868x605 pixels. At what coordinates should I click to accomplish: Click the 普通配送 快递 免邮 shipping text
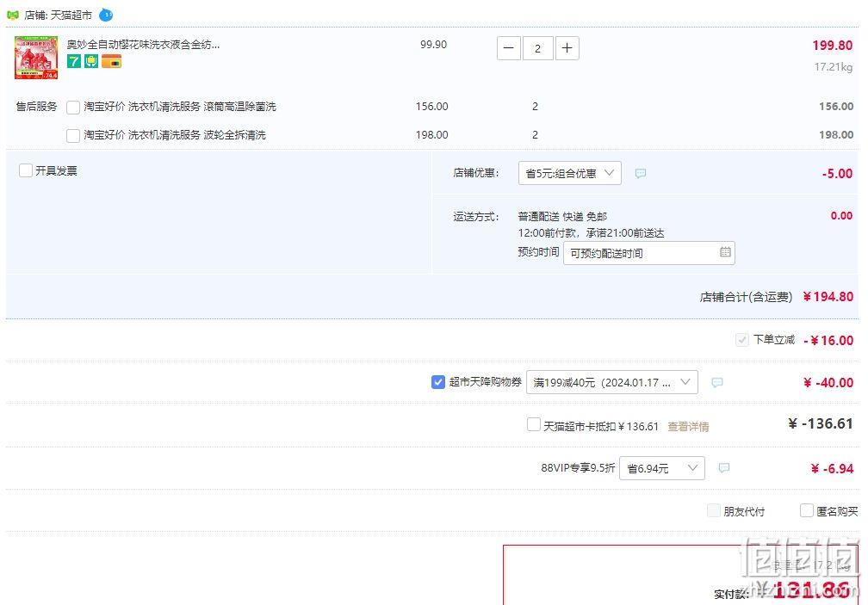click(562, 216)
